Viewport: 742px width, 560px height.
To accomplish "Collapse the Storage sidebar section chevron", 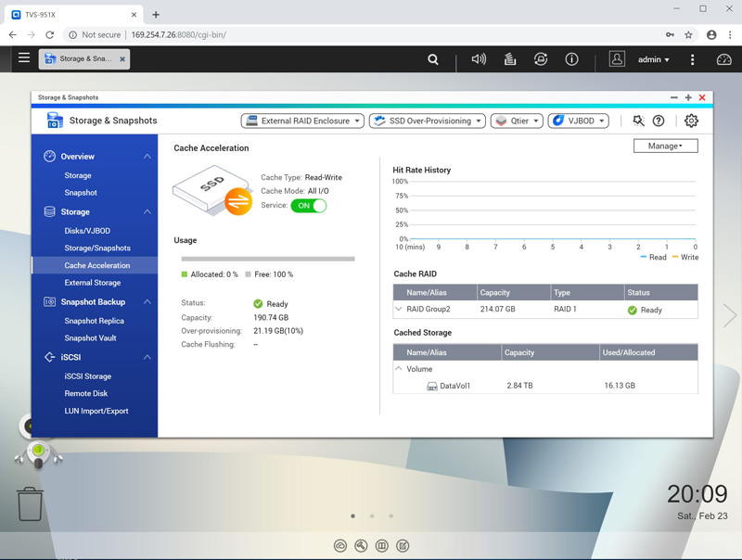I will (147, 212).
